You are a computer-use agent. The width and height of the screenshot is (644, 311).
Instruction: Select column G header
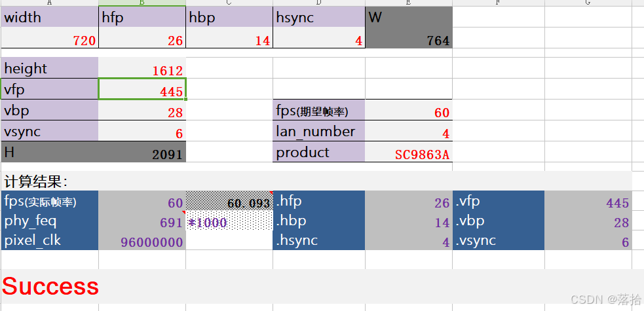coord(588,3)
